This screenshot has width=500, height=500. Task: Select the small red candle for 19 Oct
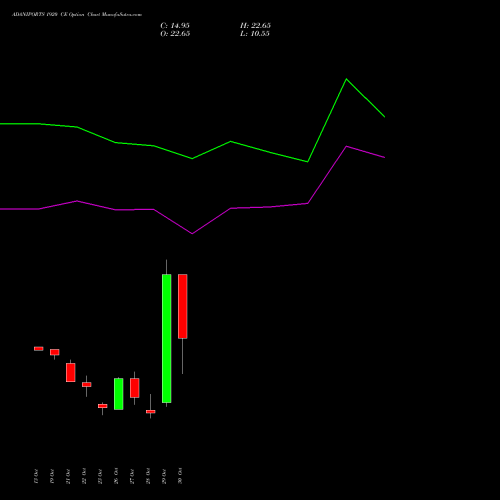(x=55, y=352)
